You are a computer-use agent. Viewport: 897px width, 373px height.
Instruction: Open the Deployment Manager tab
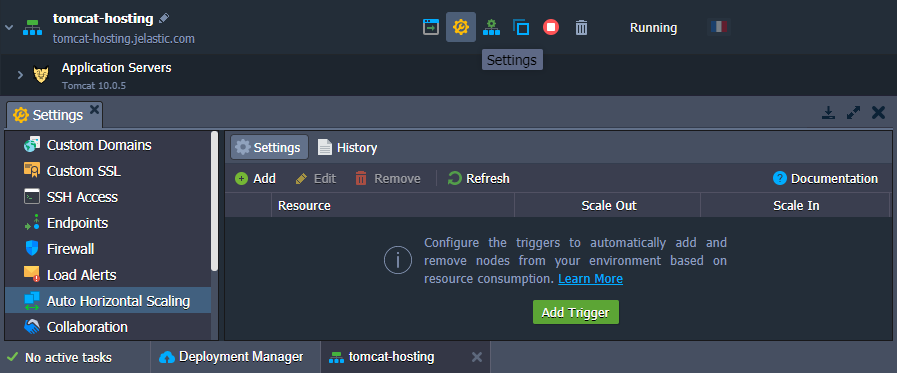pyautogui.click(x=236, y=357)
